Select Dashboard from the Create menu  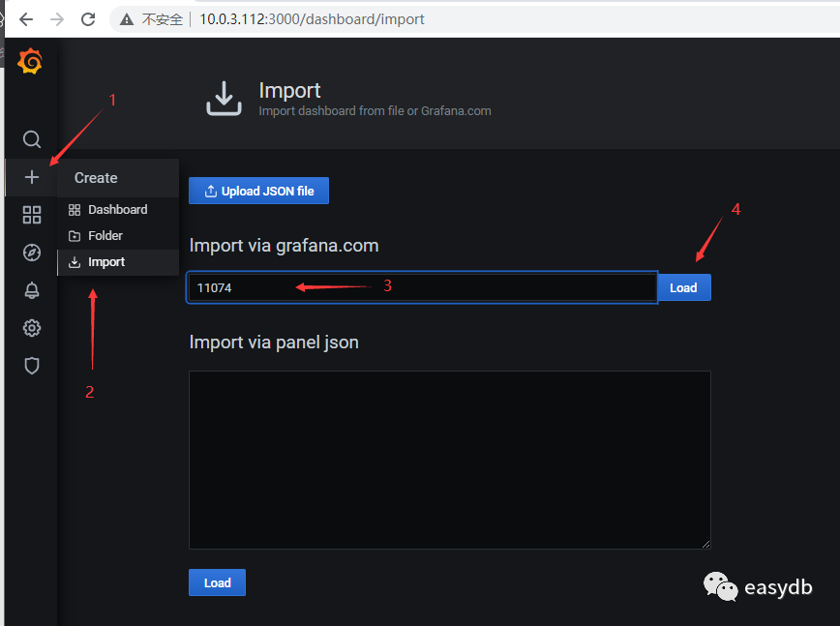click(x=117, y=210)
